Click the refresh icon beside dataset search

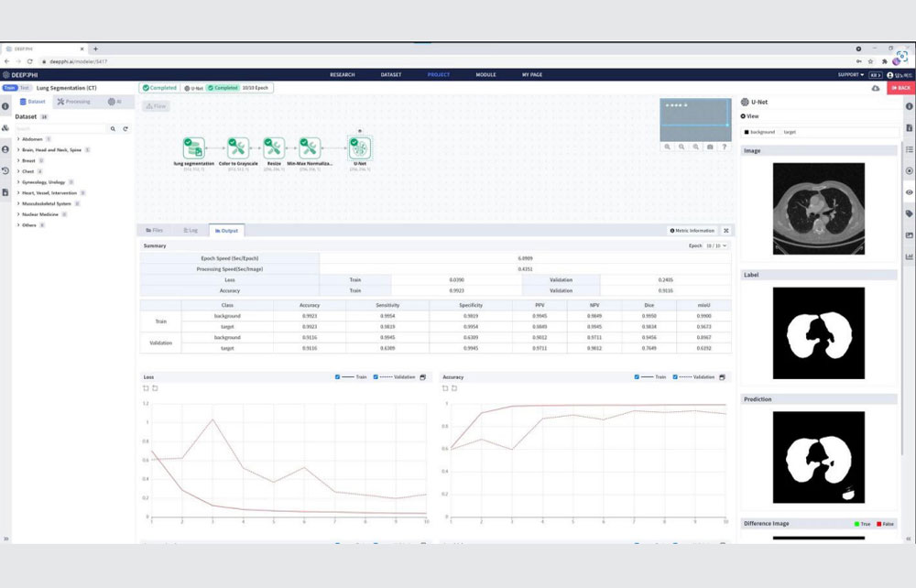[125, 128]
